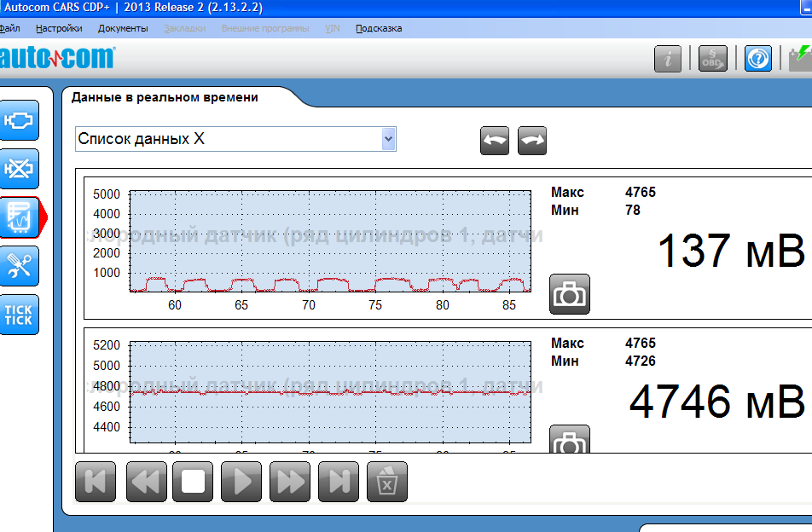Image resolution: width=812 pixels, height=532 pixels.
Task: Take snapshot of the 137 мВ graph
Action: pos(570,294)
